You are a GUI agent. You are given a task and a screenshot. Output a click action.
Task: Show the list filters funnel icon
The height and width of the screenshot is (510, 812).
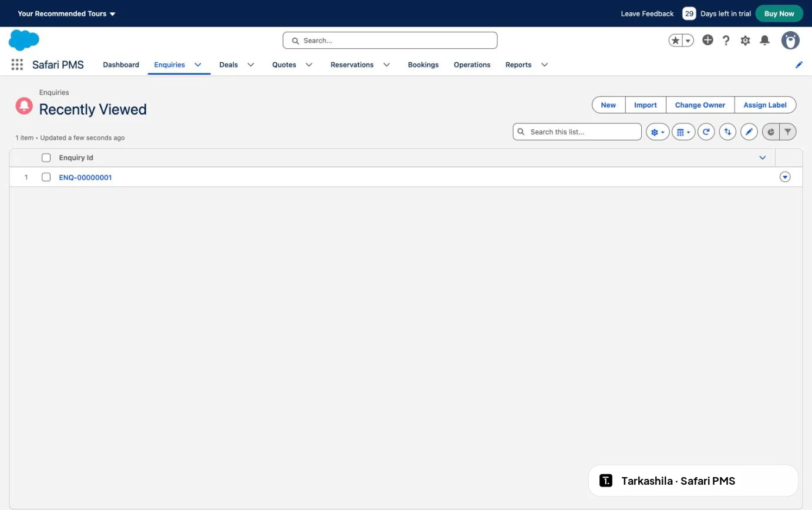788,132
